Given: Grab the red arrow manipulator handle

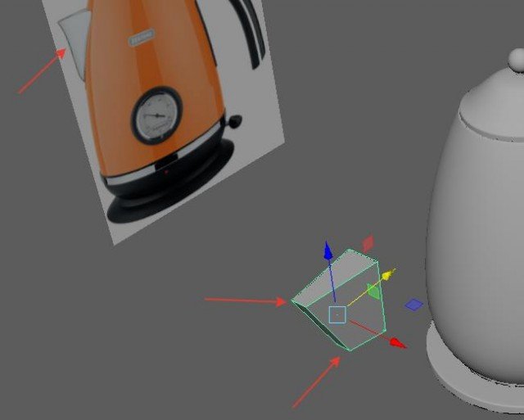Looking at the screenshot, I should [x=396, y=342].
